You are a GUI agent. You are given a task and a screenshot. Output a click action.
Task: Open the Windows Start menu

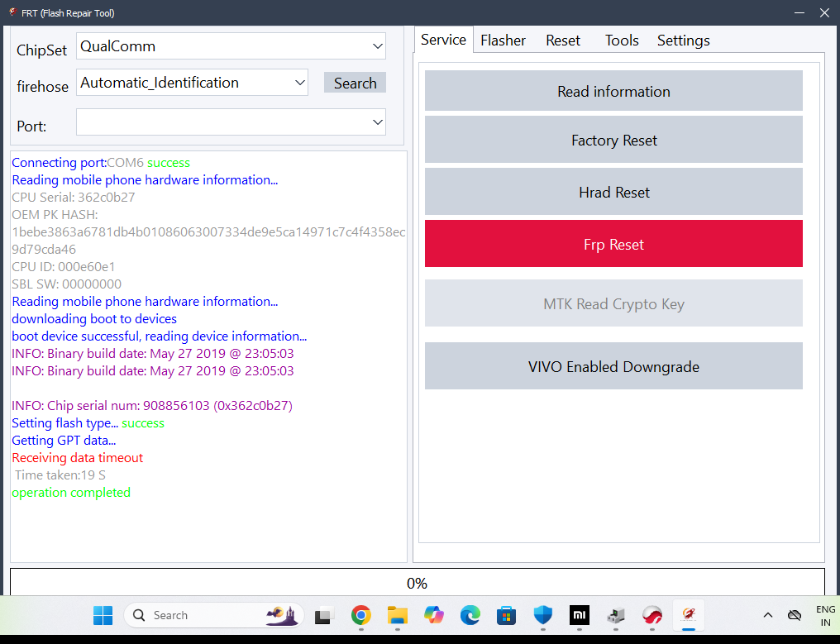pyautogui.click(x=103, y=615)
